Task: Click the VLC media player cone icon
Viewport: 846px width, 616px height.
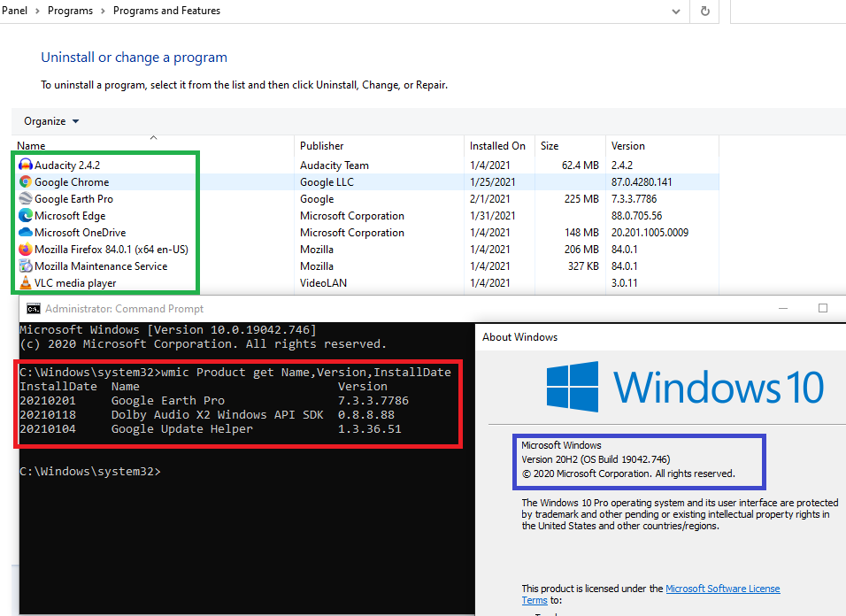Action: [x=26, y=282]
